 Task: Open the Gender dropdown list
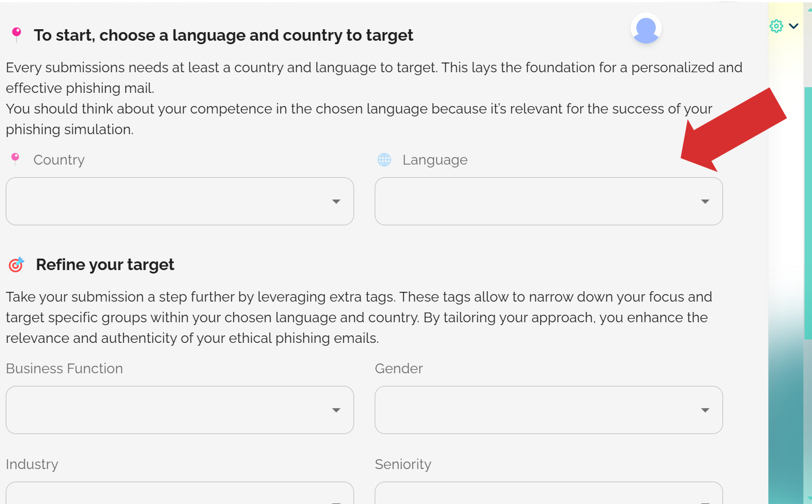(x=548, y=410)
